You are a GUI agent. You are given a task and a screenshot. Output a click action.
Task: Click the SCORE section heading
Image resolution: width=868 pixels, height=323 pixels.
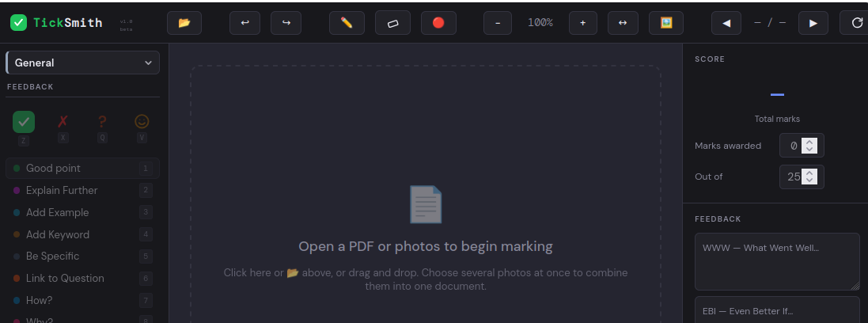(710, 59)
